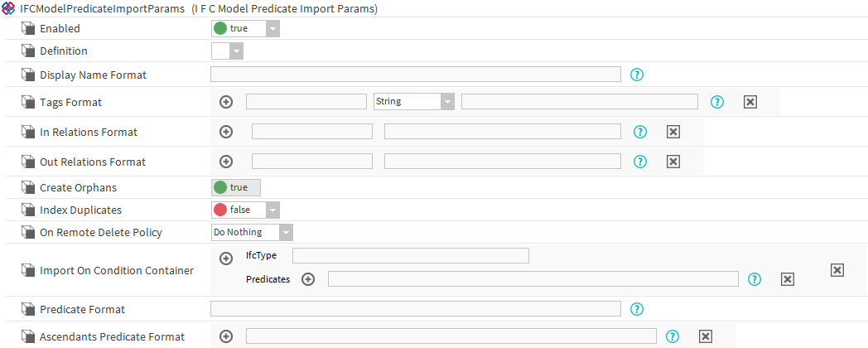
Task: Open help for Ascendants Predicate Format
Action: (673, 336)
